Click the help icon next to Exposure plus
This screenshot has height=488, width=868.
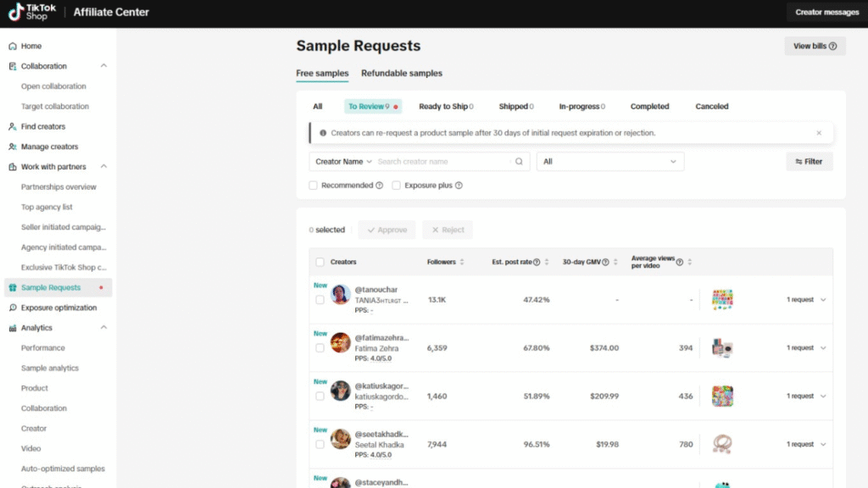point(459,186)
